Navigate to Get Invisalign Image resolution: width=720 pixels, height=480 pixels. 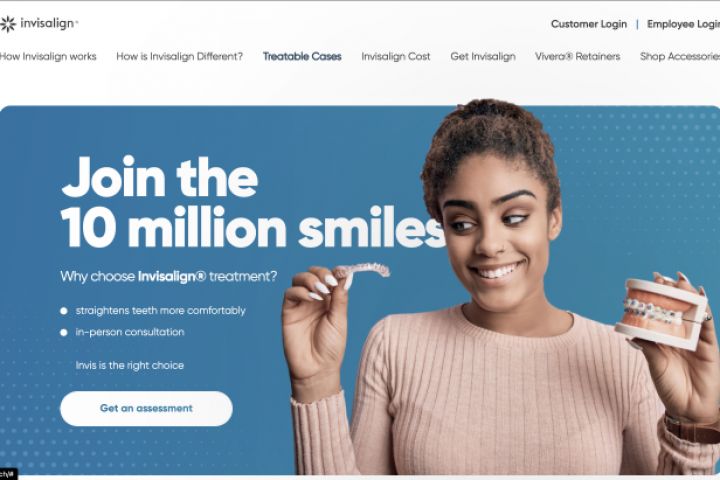483,56
